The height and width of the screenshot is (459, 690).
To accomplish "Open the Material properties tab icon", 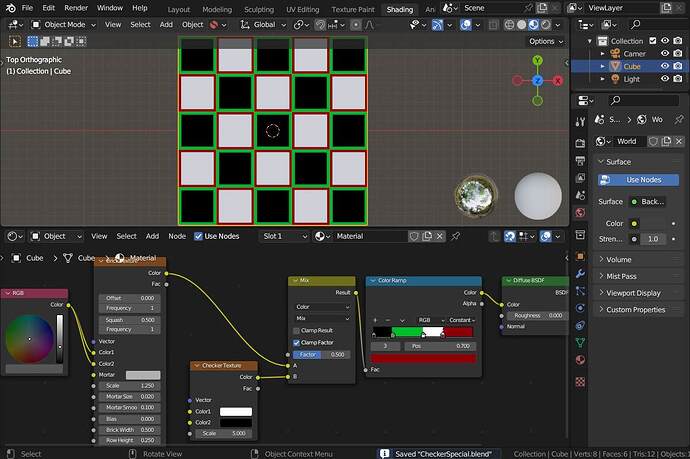I will 580,360.
